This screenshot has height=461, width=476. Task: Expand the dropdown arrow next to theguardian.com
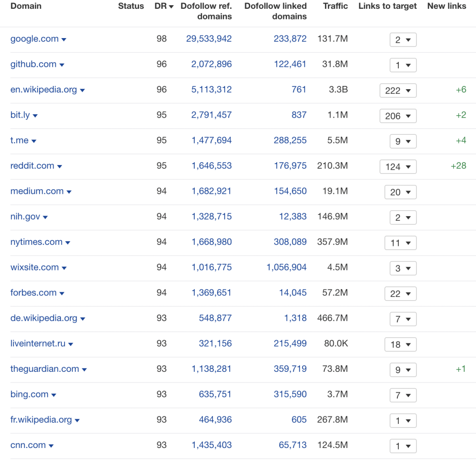(85, 369)
